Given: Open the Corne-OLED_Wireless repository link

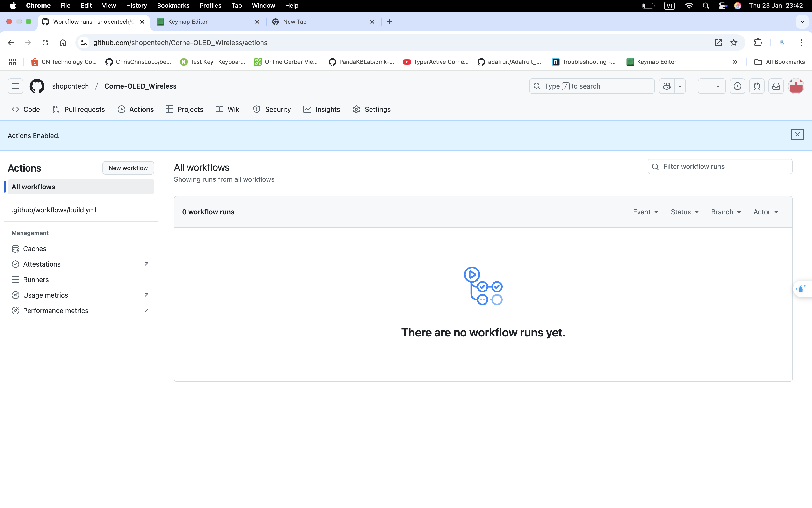Looking at the screenshot, I should coord(140,86).
